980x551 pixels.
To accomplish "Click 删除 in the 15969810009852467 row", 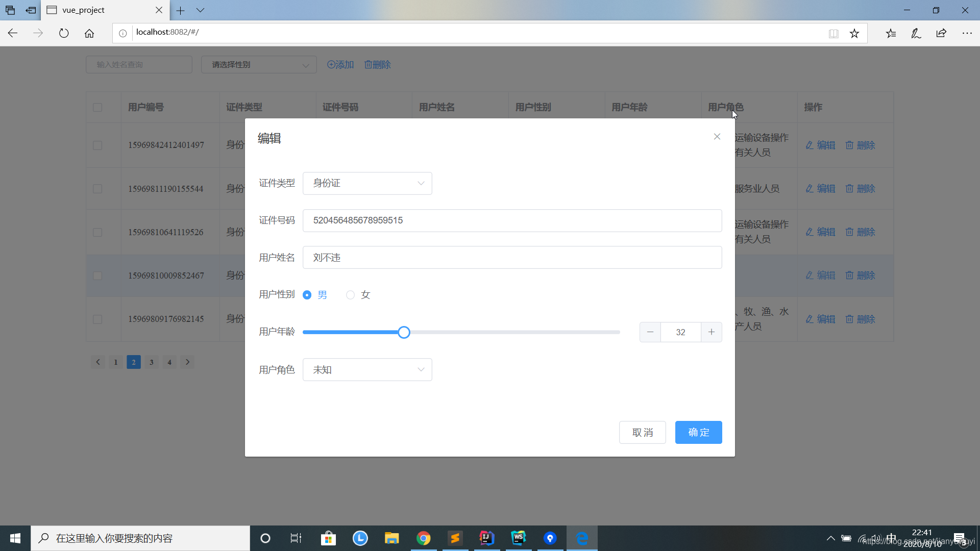I will click(860, 275).
